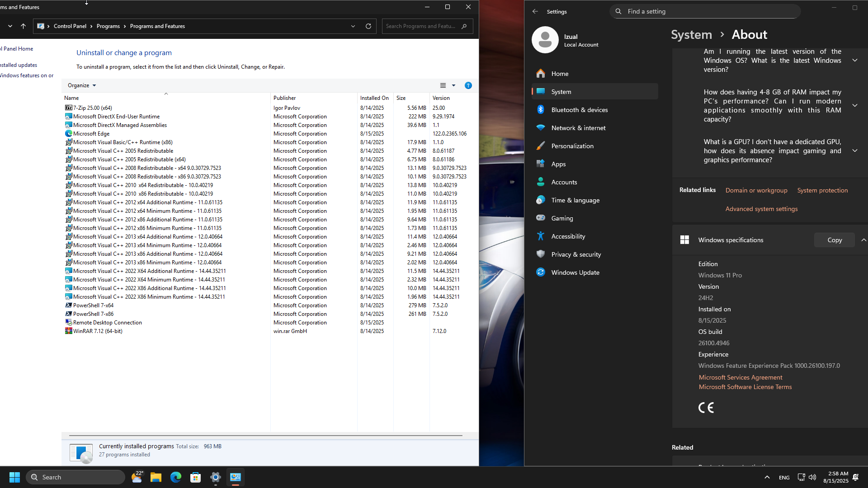This screenshot has width=868, height=488.
Task: Click the Search Programs and Features field
Action: 427,26
